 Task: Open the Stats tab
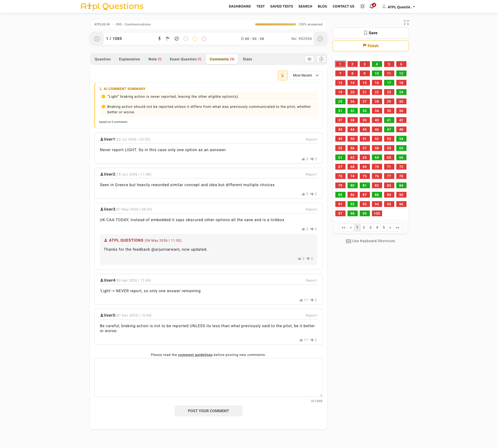click(247, 59)
